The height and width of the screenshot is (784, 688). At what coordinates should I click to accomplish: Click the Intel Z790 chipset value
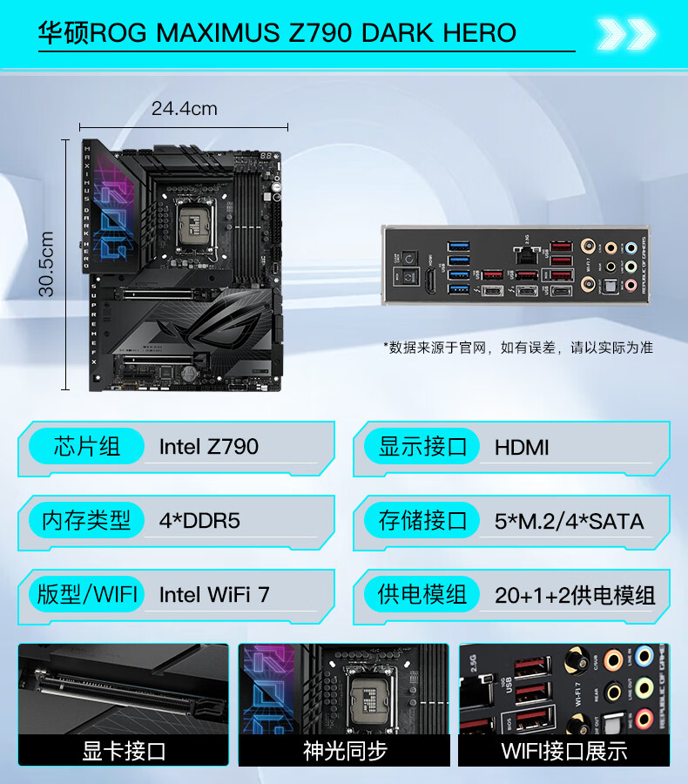coord(208,447)
